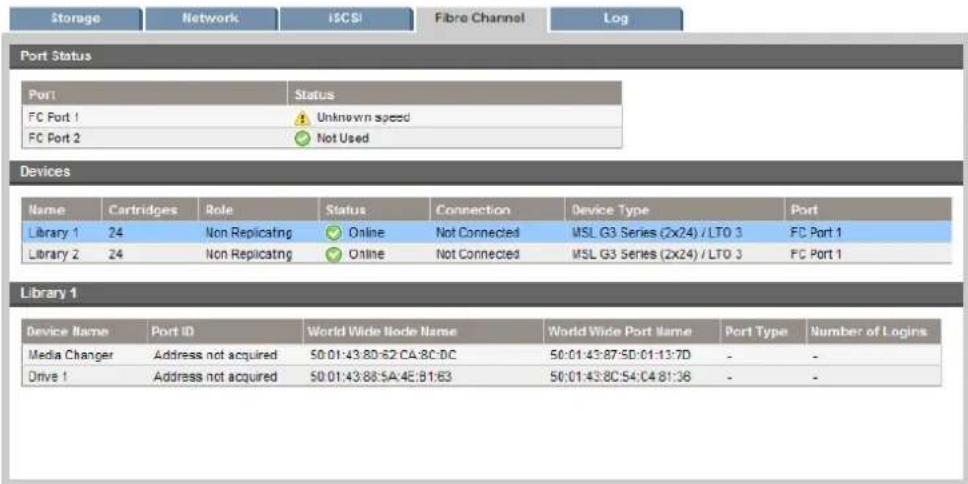Click Drive 1 'Address not acquired' cell
Screen dimensions: 968x484
[x=215, y=376]
